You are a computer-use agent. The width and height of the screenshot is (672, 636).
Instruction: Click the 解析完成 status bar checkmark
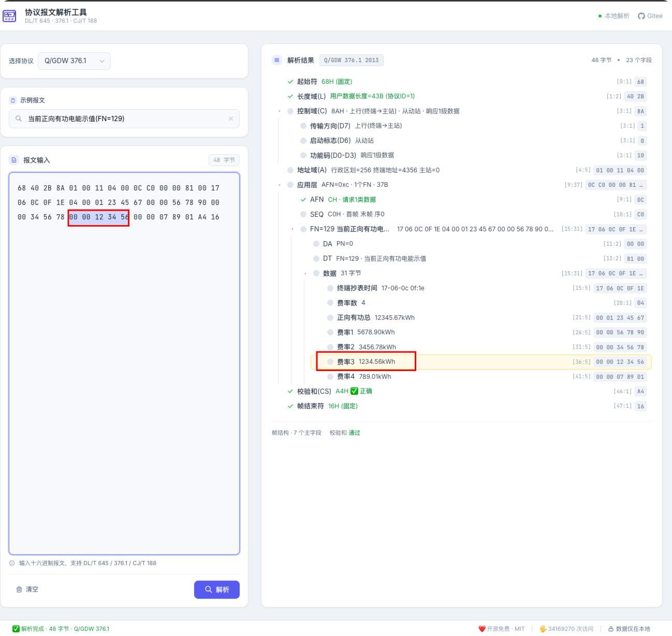[x=16, y=629]
